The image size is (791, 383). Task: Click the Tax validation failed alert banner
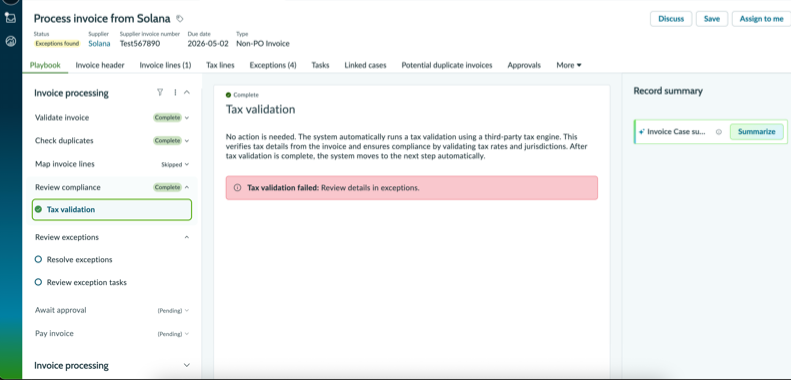pos(412,188)
